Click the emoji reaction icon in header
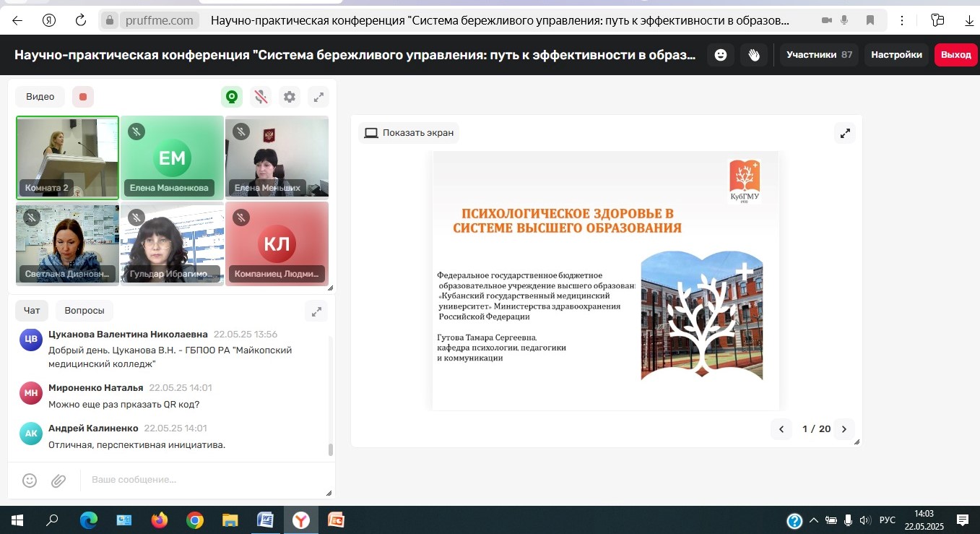The height and width of the screenshot is (534, 980). tap(720, 55)
